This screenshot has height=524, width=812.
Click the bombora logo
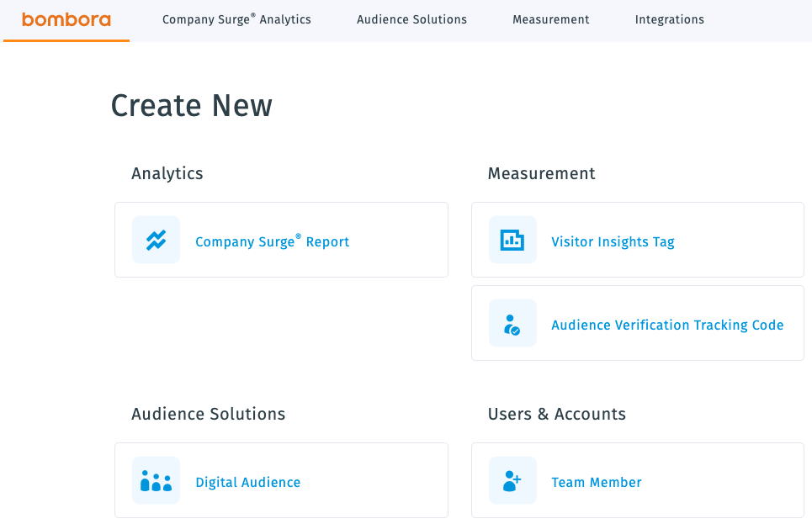coord(66,19)
